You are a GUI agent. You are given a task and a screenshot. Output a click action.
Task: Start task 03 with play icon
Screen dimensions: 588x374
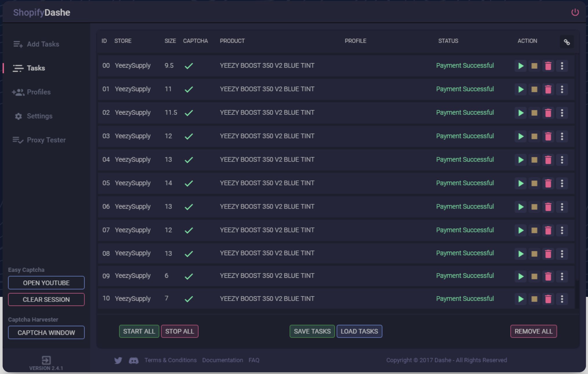(521, 136)
